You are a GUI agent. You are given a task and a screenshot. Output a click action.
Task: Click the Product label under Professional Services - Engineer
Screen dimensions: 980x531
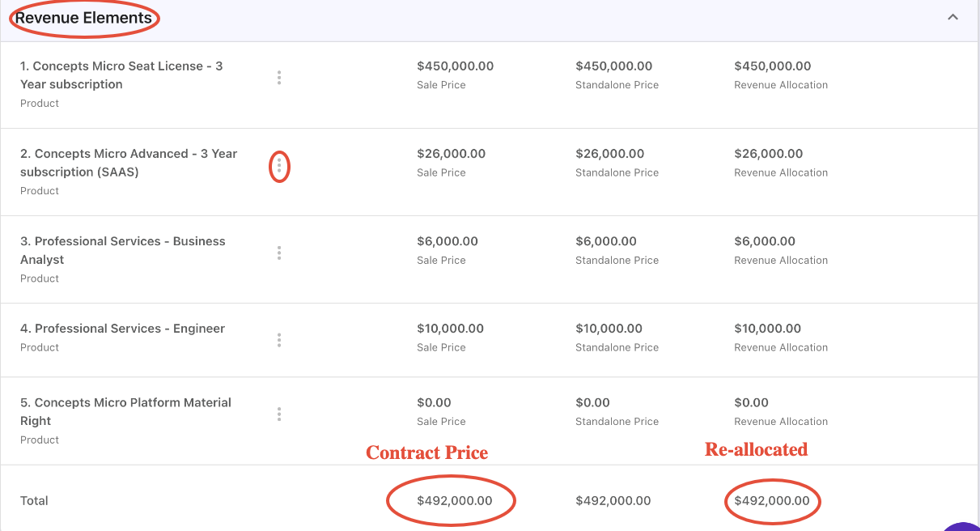[40, 348]
